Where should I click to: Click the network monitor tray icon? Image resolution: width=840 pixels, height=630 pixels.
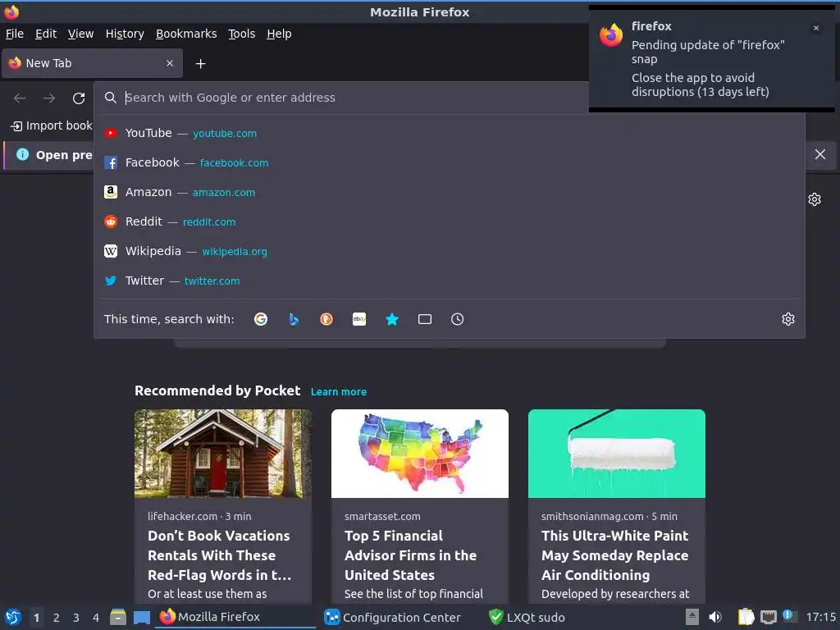click(769, 617)
